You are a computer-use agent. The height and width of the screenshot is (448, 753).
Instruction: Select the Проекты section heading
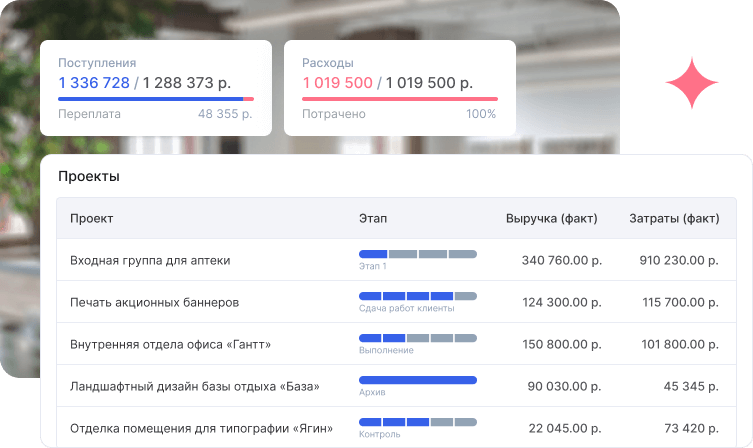(89, 177)
